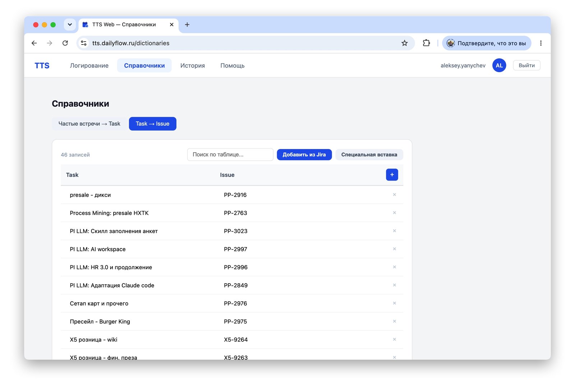Select the PP-2996 issue cell

coord(236,267)
